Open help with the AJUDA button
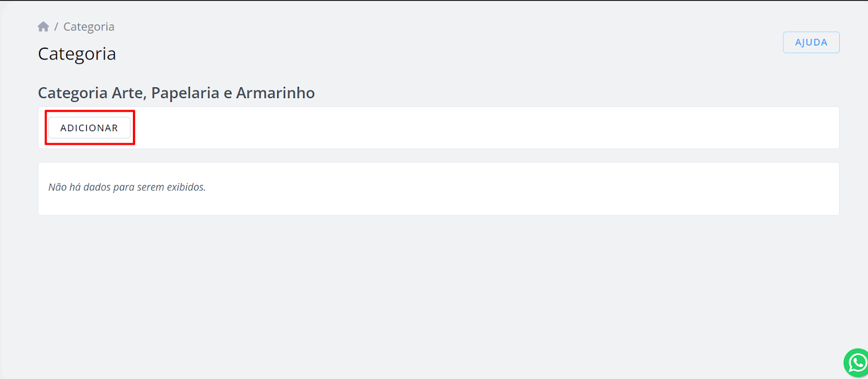Screen dimensions: 868x379 [811, 42]
